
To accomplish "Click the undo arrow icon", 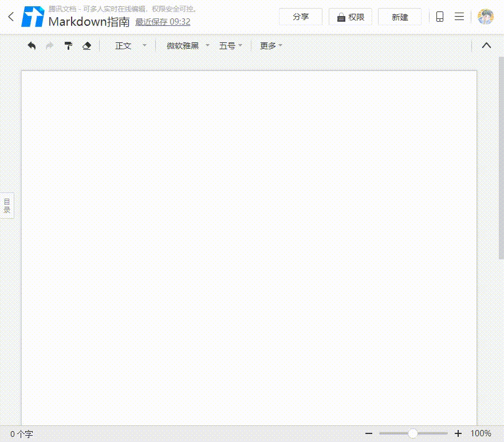I will [x=31, y=45].
